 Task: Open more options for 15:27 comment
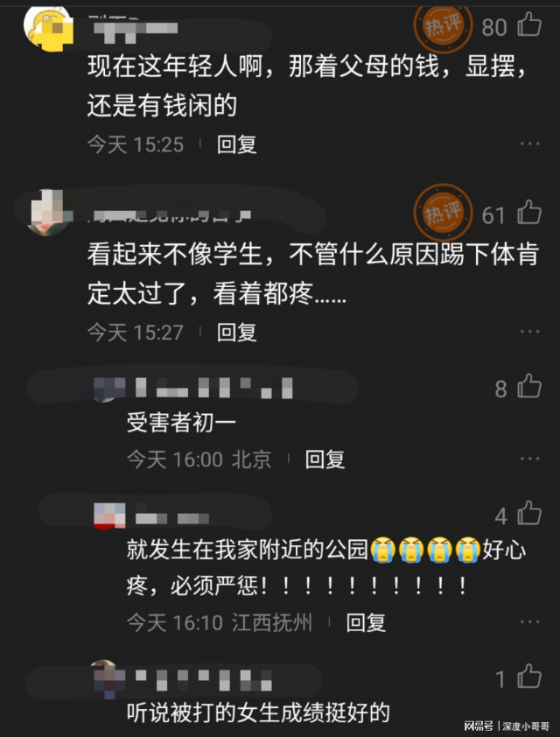click(530, 332)
